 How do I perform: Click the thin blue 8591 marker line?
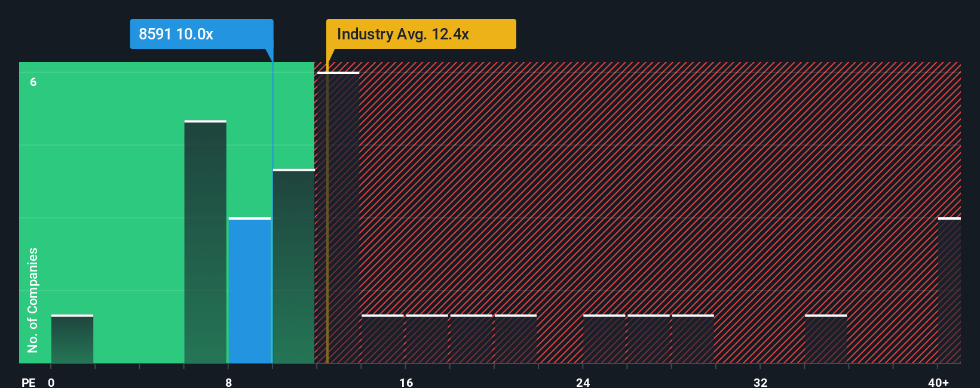272,213
